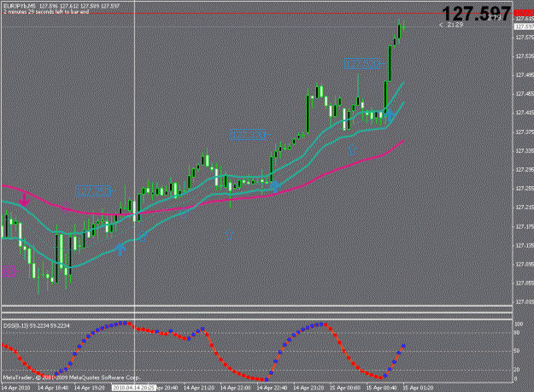Click the '14 Apr 23:20' time axis label
Screen dimensions: 534x392
[x=308, y=388]
